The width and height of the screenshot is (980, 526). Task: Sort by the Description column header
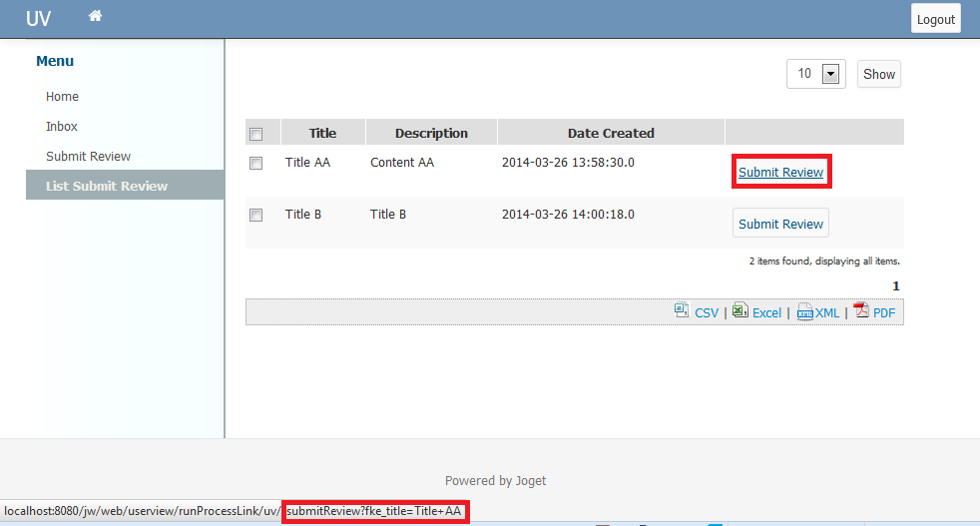click(431, 133)
